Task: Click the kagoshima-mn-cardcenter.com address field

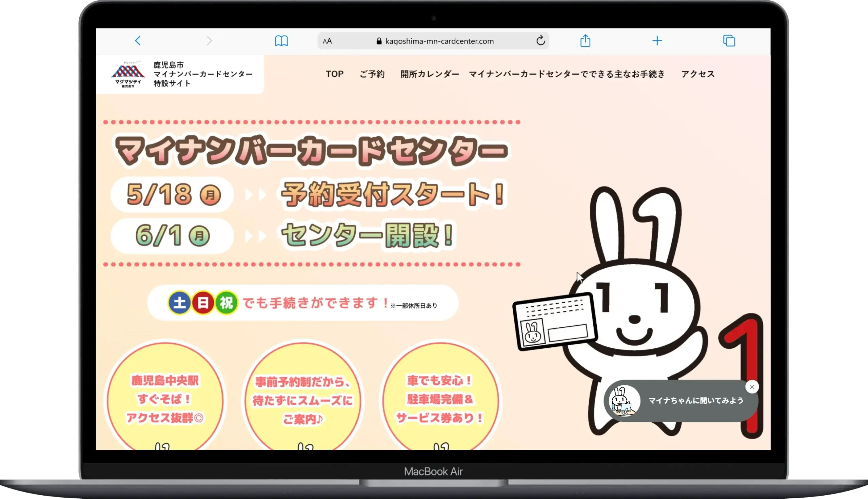Action: (433, 41)
